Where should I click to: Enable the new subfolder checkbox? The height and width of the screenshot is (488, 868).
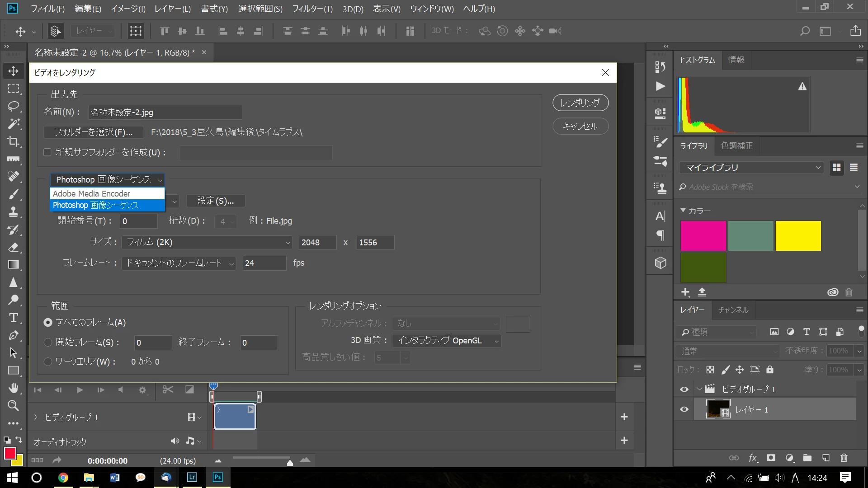(47, 152)
